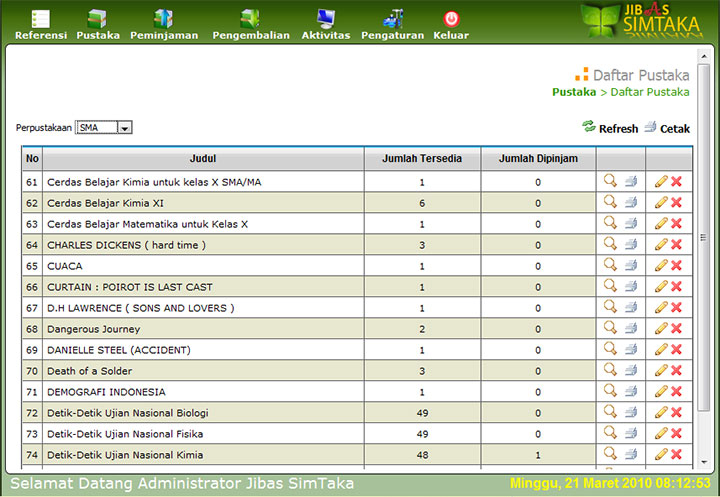Open the Peminjaman menu icon
The width and height of the screenshot is (720, 497).
(x=163, y=19)
